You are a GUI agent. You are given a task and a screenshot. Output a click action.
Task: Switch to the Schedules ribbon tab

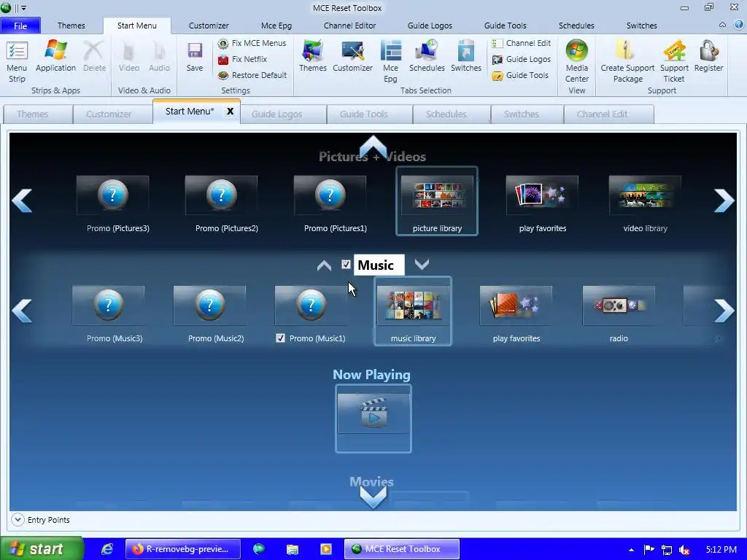tap(576, 26)
